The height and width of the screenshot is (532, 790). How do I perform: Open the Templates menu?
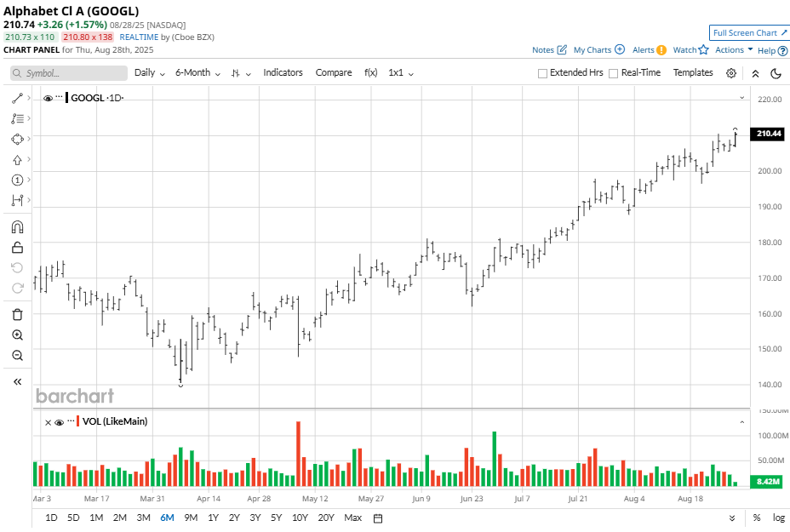coord(693,72)
